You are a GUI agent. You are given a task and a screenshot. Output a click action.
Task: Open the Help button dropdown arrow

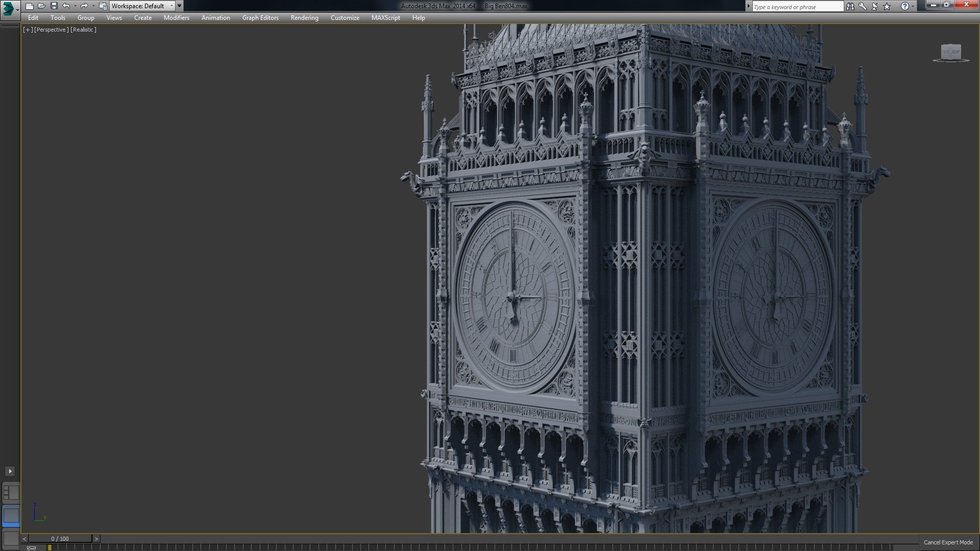click(x=913, y=6)
